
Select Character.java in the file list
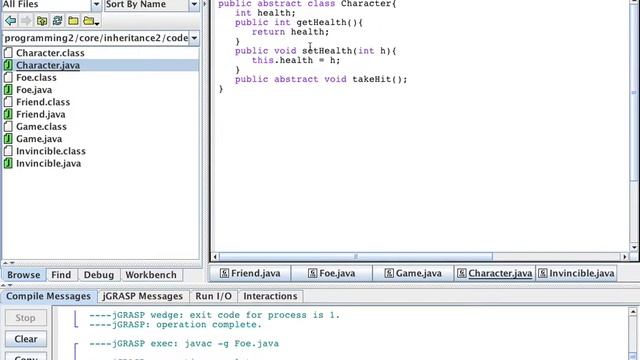[x=48, y=65]
